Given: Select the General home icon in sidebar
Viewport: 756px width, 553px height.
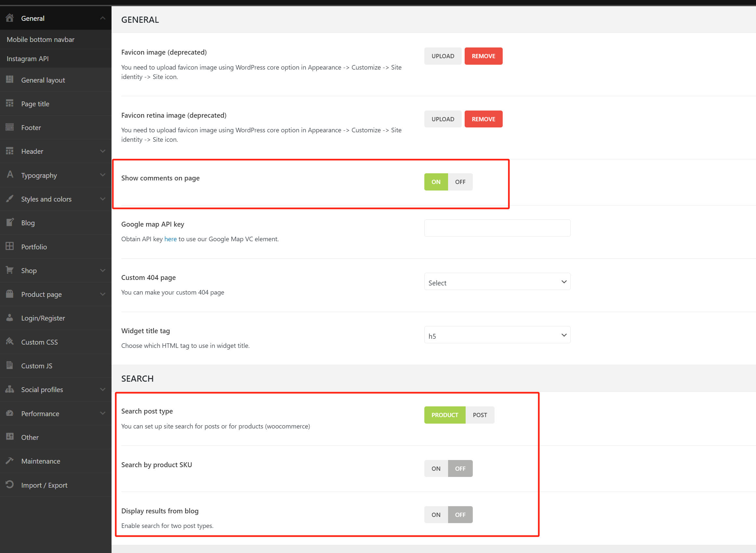Looking at the screenshot, I should click(x=10, y=18).
